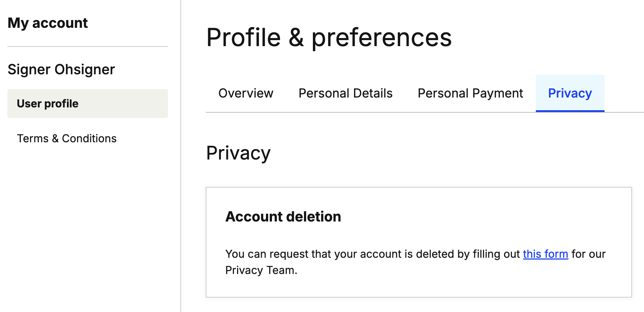
Task: Click the "Privacy Team." text
Action: click(x=261, y=270)
